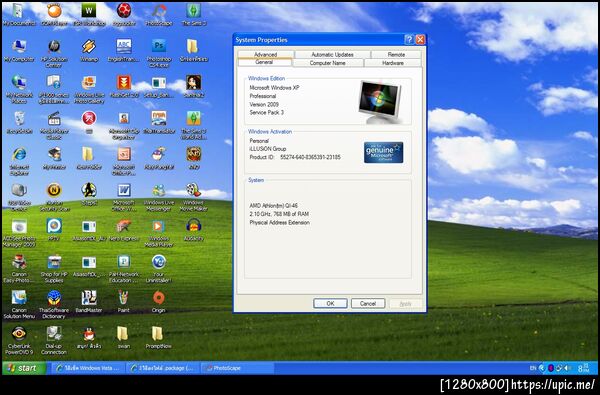The image size is (600, 395).
Task: Click Cancel in System Properties
Action: click(x=368, y=304)
